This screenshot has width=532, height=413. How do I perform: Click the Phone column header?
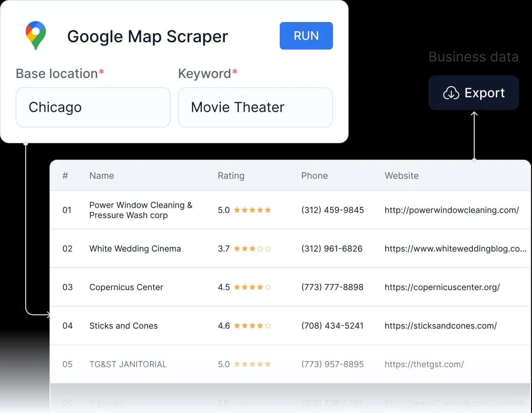pyautogui.click(x=315, y=175)
